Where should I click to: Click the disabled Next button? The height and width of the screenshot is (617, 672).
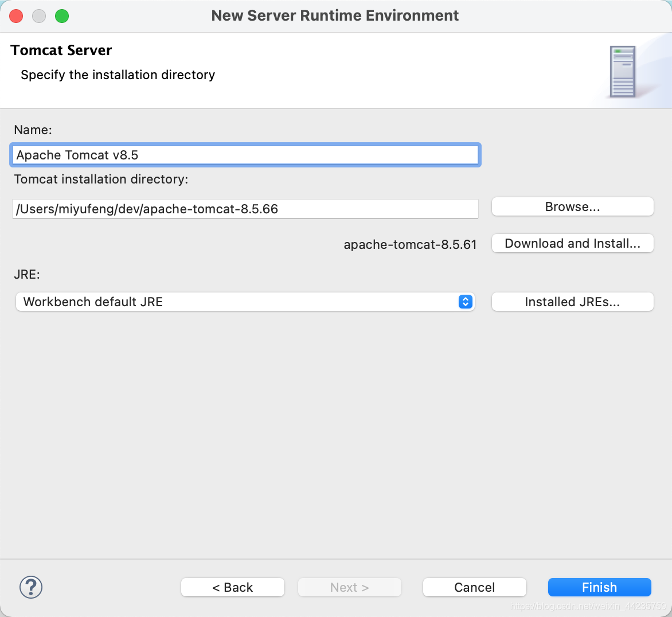(349, 587)
